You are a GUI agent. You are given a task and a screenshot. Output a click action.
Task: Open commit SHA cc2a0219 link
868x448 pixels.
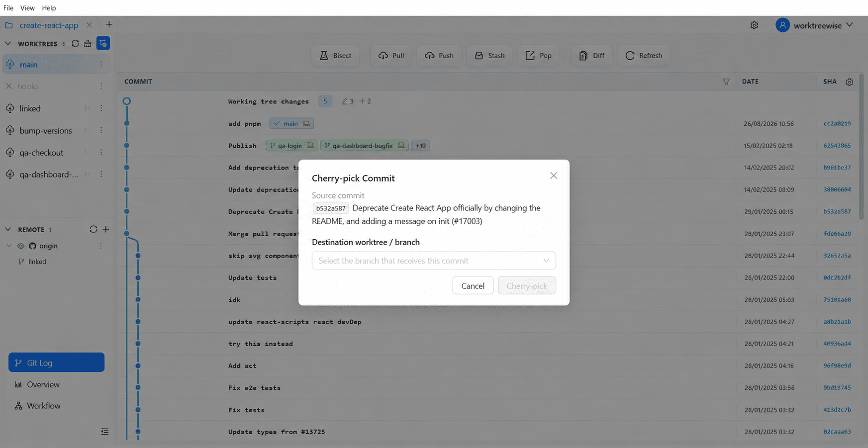pos(837,123)
